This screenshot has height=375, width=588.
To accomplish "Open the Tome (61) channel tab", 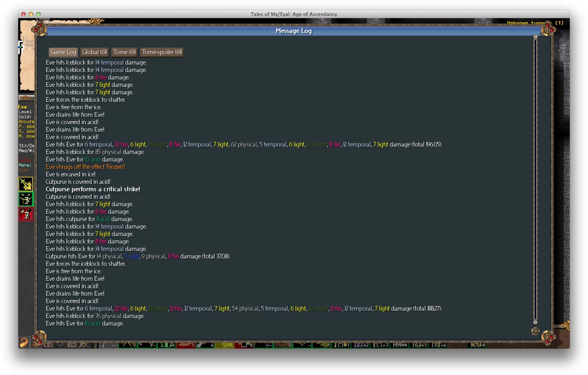I will click(124, 52).
